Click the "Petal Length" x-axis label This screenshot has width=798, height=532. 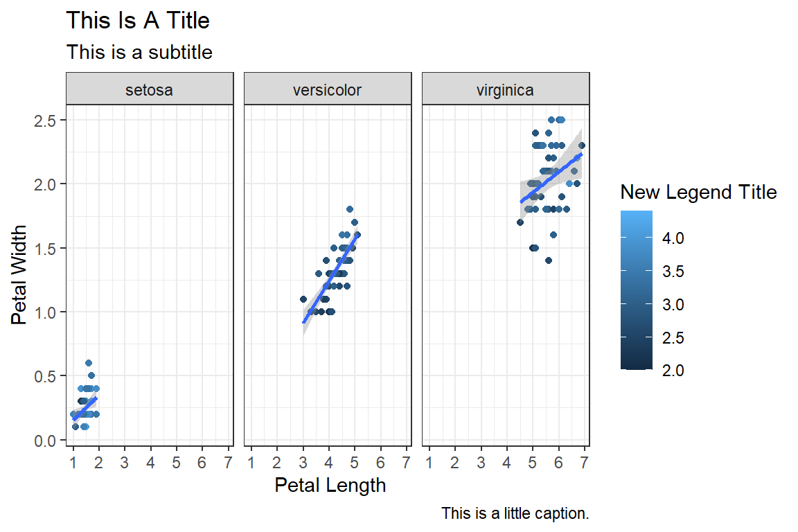coord(330,485)
